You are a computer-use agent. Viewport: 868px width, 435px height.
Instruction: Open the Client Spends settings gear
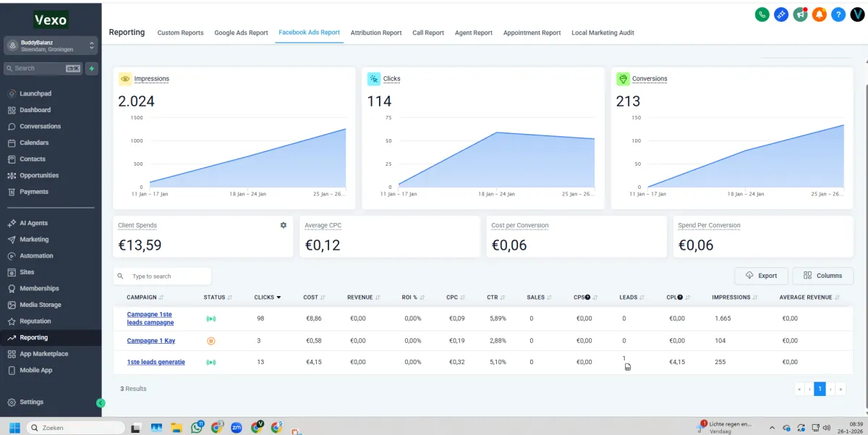point(284,225)
